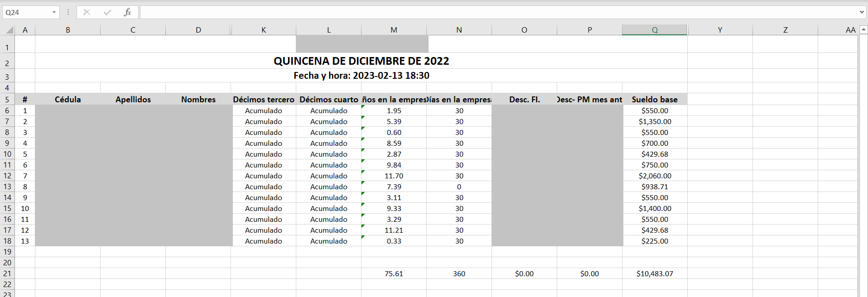868x297 pixels.
Task: Click the cell with value 5.39
Action: tap(394, 121)
